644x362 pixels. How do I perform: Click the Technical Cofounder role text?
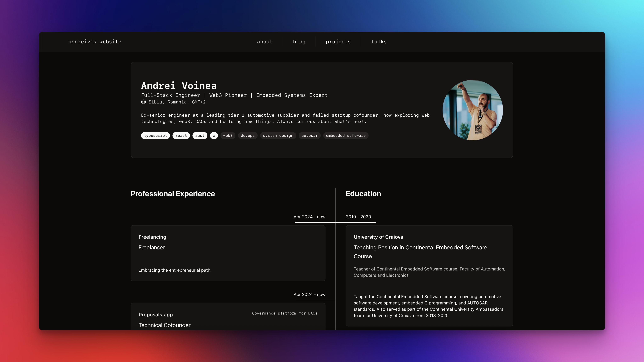point(164,325)
